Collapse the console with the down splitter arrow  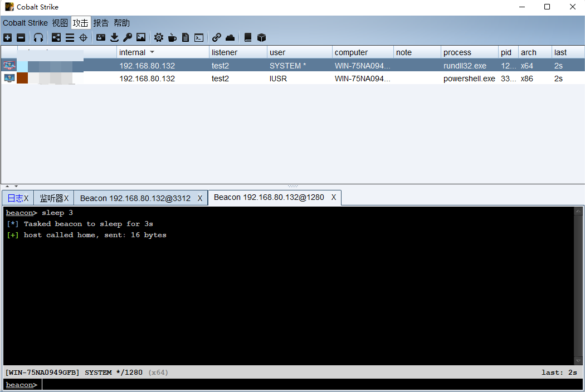[16, 186]
